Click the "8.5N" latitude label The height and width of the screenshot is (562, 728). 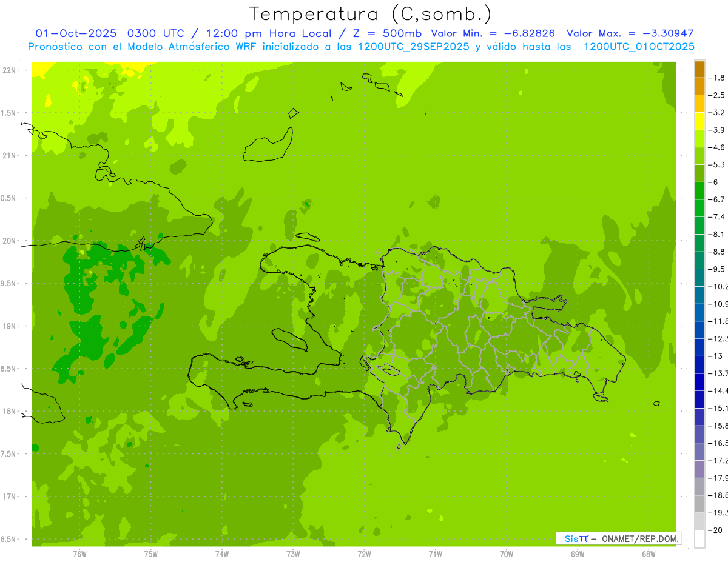[9, 369]
